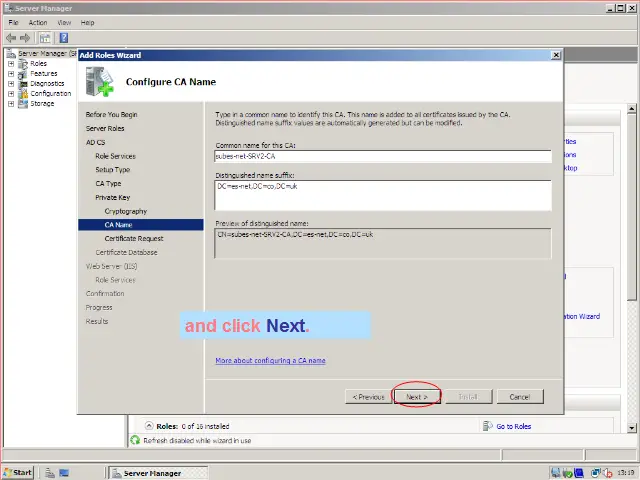
Task: Select the Diagnostics node in tree
Action: pyautogui.click(x=46, y=83)
